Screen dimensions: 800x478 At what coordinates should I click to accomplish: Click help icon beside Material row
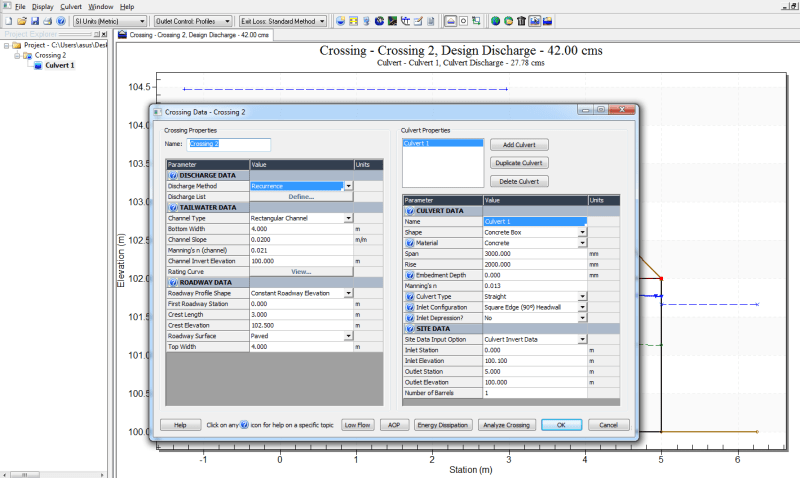tap(410, 243)
